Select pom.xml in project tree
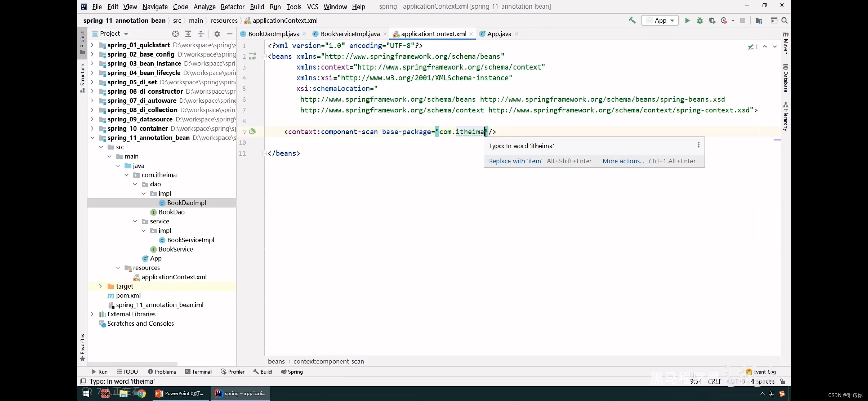The width and height of the screenshot is (868, 401). click(128, 295)
